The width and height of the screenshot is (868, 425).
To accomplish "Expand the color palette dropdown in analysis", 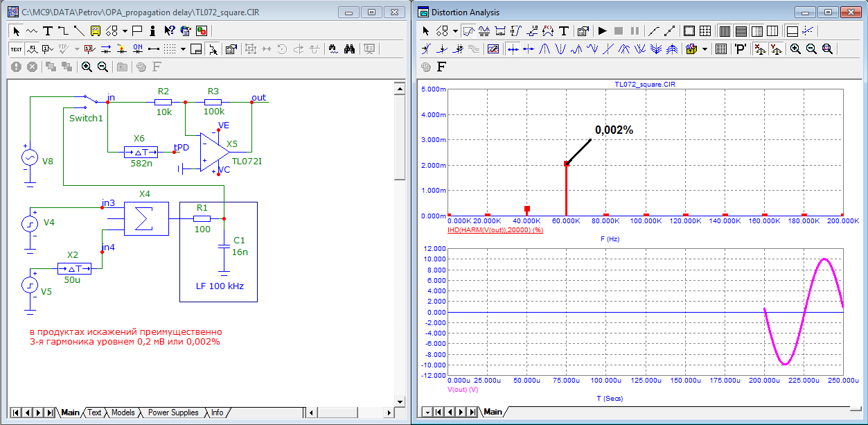I will [x=705, y=49].
